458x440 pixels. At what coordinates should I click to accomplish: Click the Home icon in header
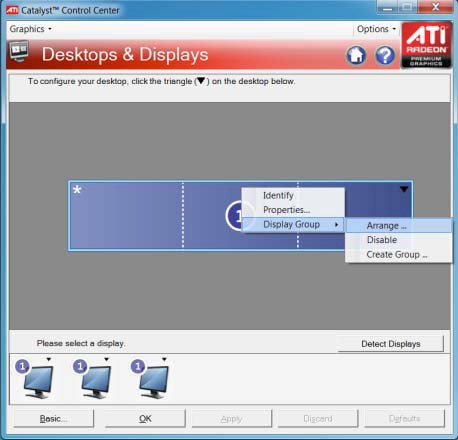(356, 55)
